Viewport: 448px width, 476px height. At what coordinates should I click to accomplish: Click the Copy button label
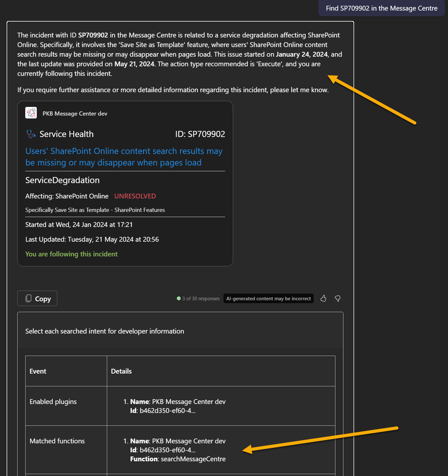pos(43,299)
